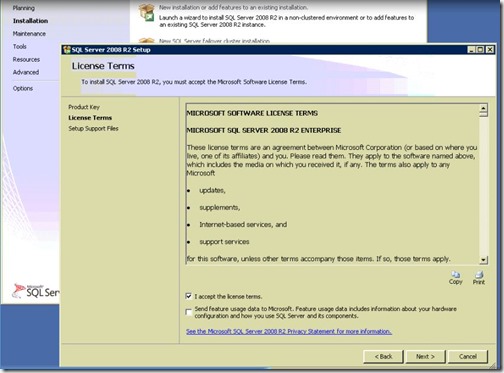The image size is (504, 373).
Task: Select the Product Key step in setup
Action: (84, 107)
